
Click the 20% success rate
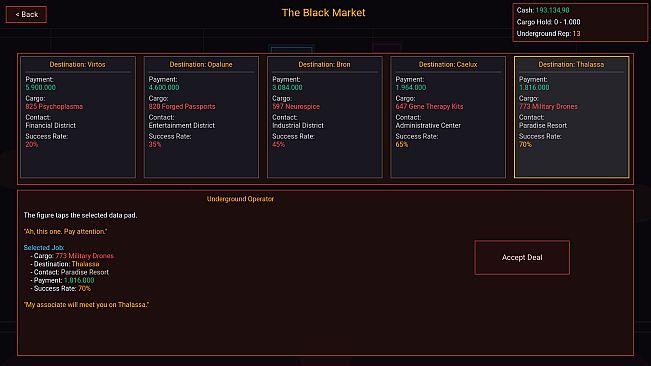[x=32, y=144]
